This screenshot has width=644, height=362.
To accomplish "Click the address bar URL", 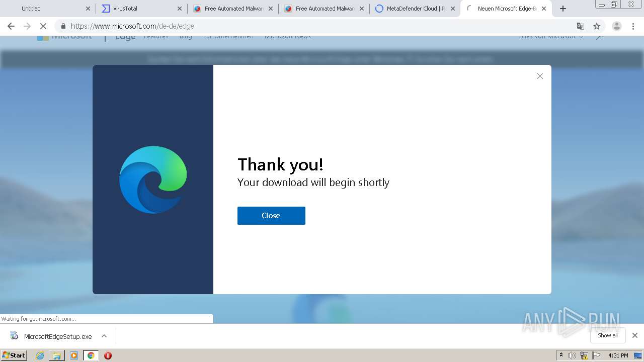I will coord(132,26).
